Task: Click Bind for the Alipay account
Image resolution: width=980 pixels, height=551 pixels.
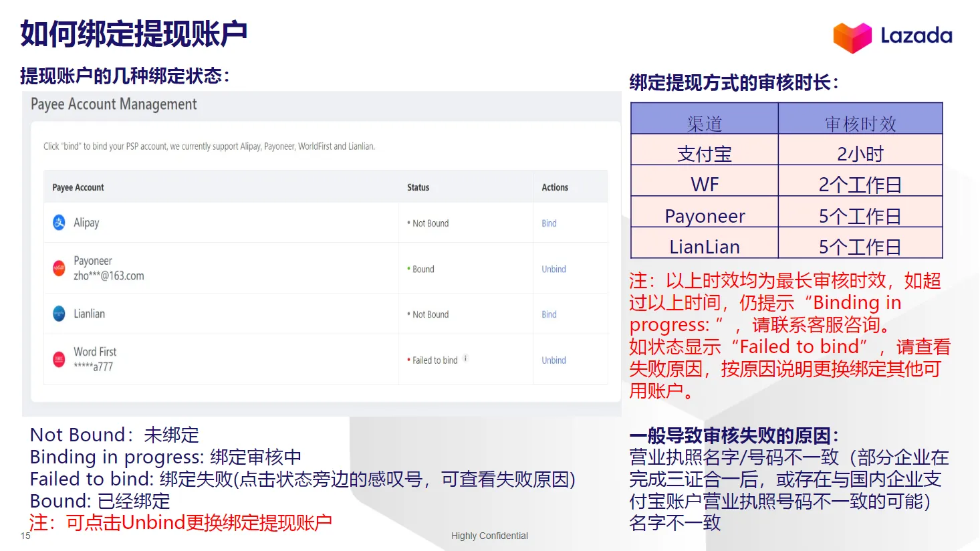Action: pyautogui.click(x=548, y=223)
